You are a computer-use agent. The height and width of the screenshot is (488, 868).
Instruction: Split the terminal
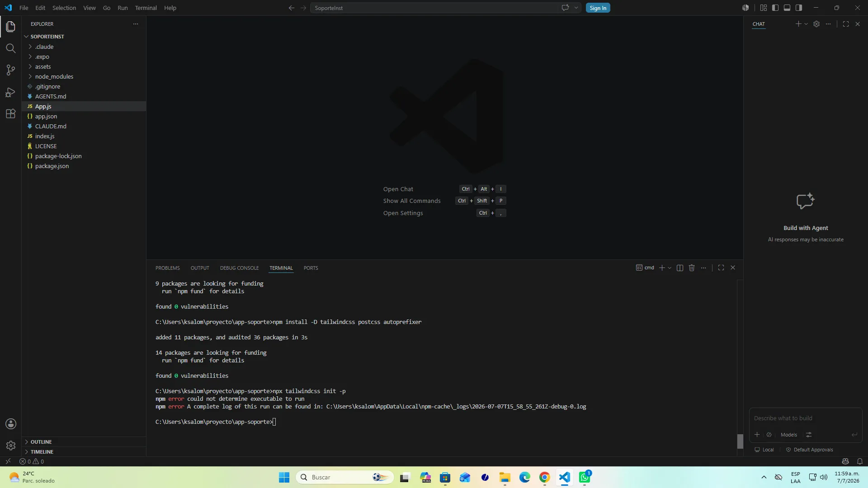(x=680, y=268)
